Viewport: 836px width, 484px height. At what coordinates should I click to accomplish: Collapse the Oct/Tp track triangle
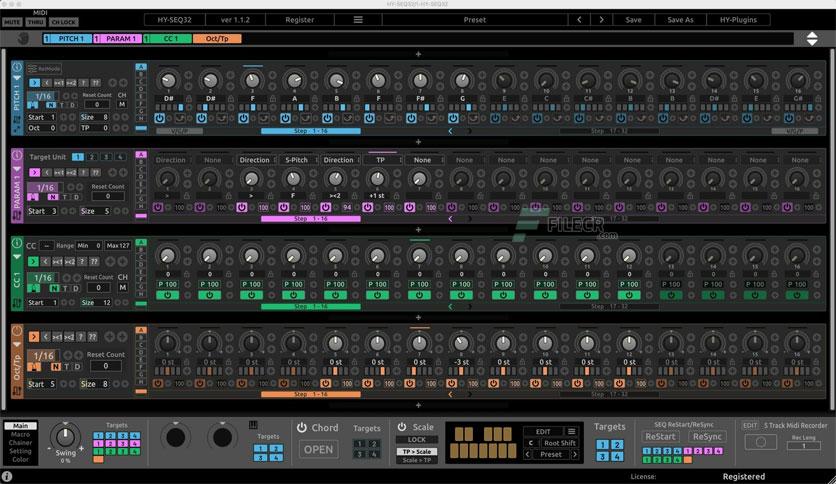tap(17, 344)
